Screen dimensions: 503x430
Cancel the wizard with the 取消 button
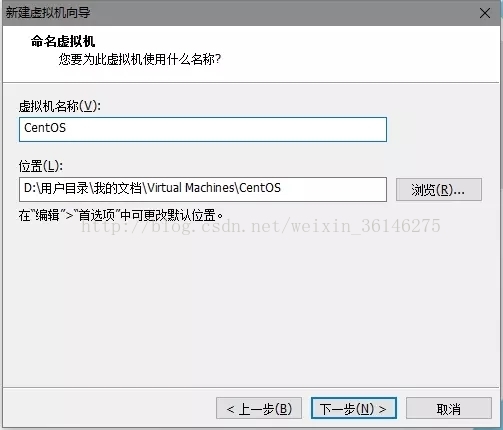(449, 408)
